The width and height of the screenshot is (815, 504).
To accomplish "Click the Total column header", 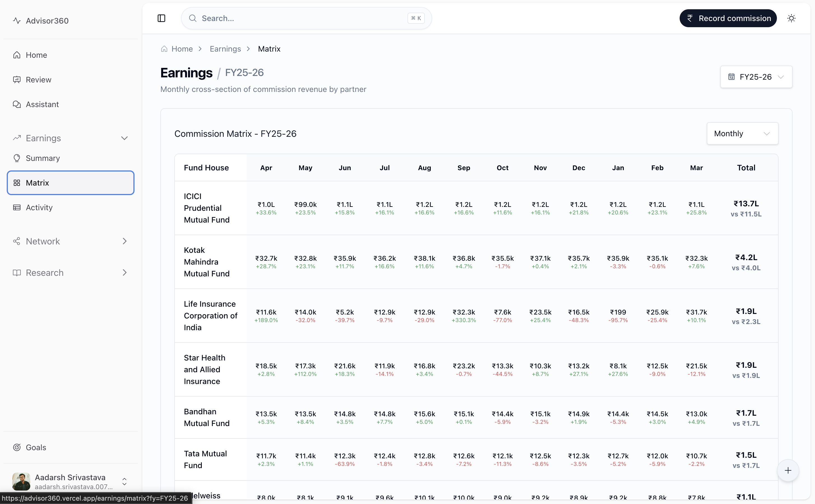I will tap(746, 168).
